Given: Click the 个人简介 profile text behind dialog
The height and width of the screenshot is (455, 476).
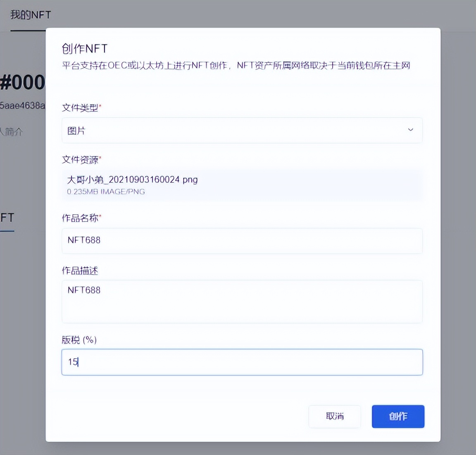Looking at the screenshot, I should click(x=12, y=132).
